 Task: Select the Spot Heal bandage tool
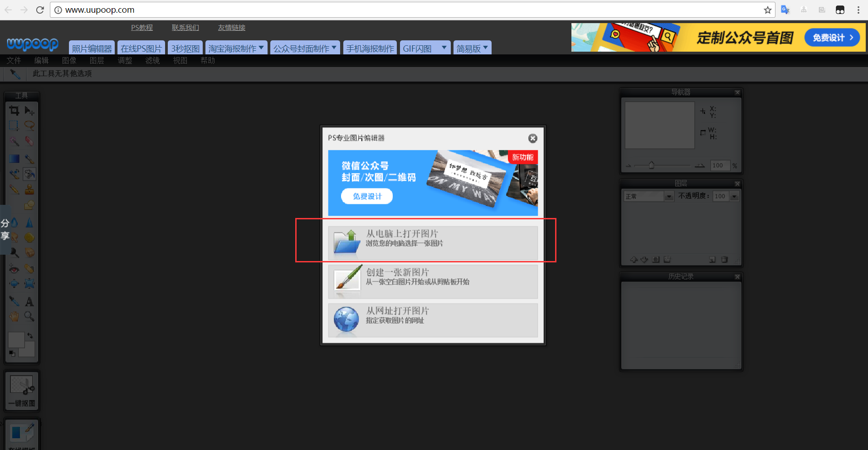[29, 269]
